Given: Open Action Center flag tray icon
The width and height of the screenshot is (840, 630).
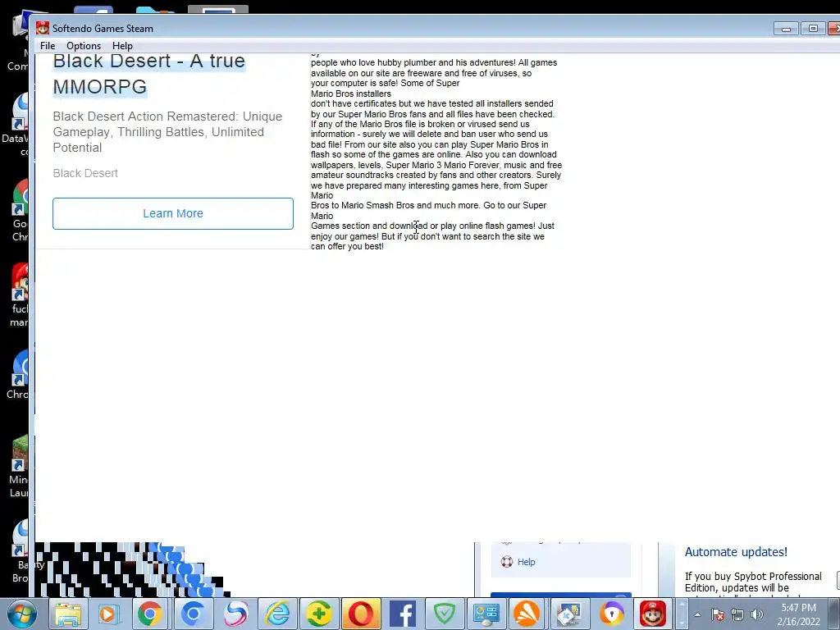Looking at the screenshot, I should click(717, 615).
